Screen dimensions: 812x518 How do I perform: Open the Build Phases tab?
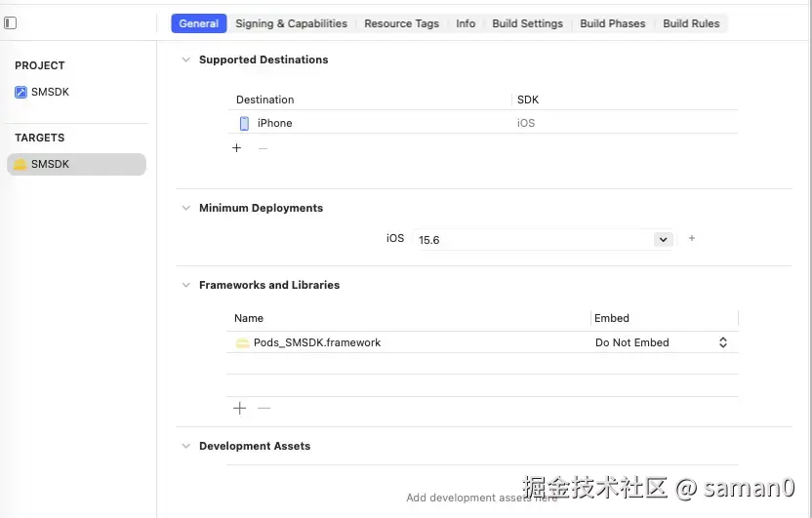613,23
